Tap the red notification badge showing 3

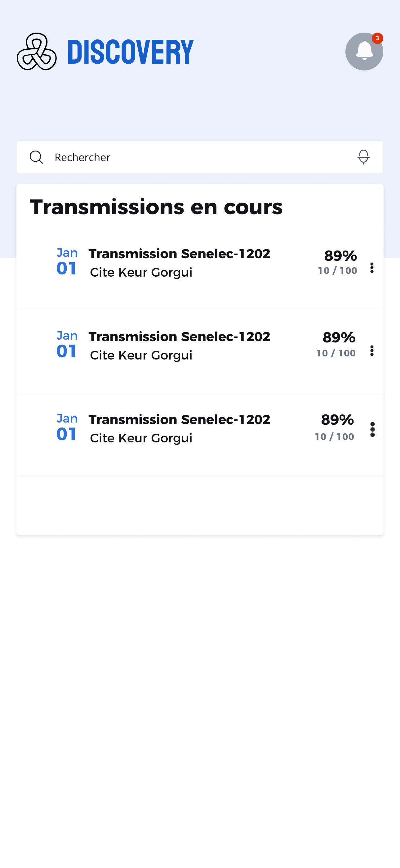tap(377, 38)
